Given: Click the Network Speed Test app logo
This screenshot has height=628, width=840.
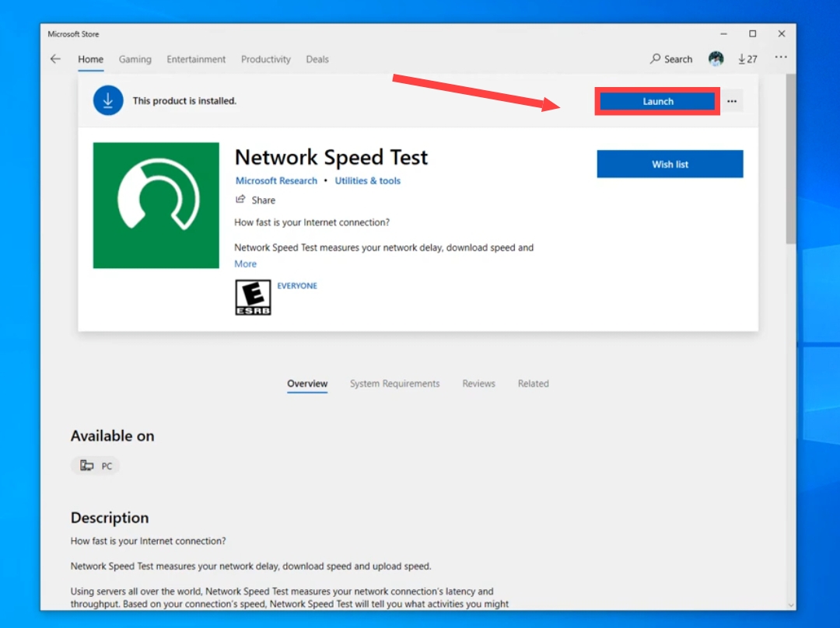Looking at the screenshot, I should click(x=156, y=205).
